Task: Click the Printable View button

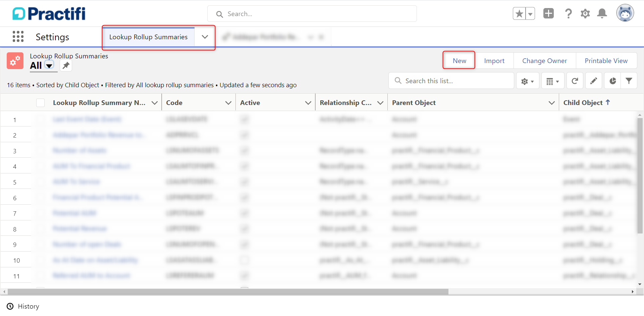Action: [x=606, y=61]
